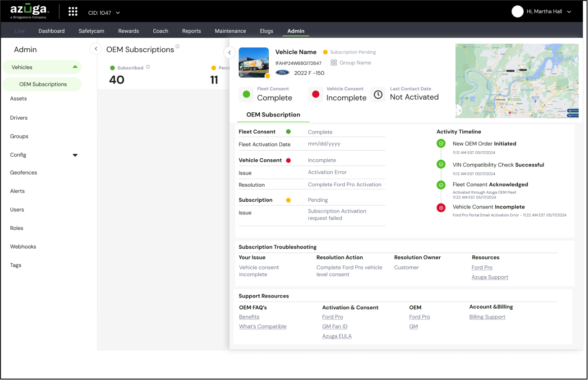Click the red Vehicle Consent Incomplete timeline marker
Viewport: 588px width, 380px height.
[441, 208]
